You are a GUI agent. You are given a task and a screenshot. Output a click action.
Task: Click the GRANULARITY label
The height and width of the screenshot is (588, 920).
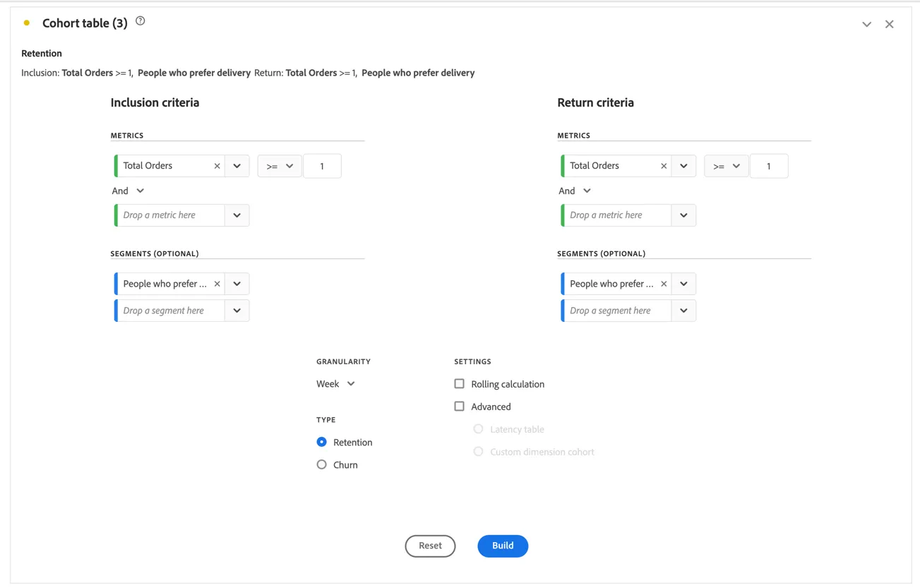coord(343,361)
